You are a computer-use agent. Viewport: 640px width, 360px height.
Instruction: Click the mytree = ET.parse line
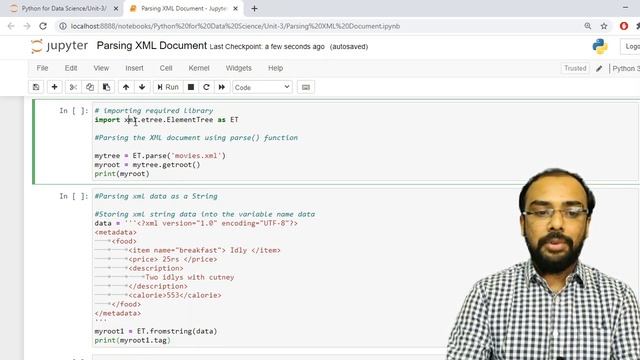tap(160, 156)
